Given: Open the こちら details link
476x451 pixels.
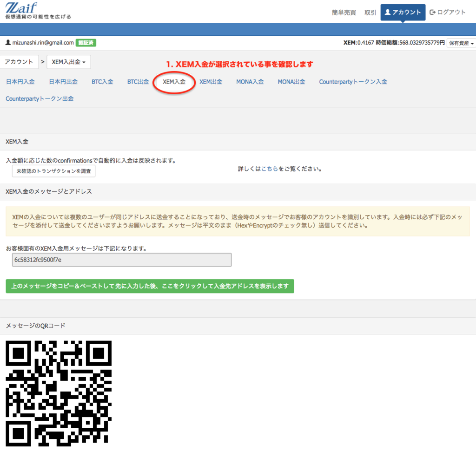Looking at the screenshot, I should [270, 169].
